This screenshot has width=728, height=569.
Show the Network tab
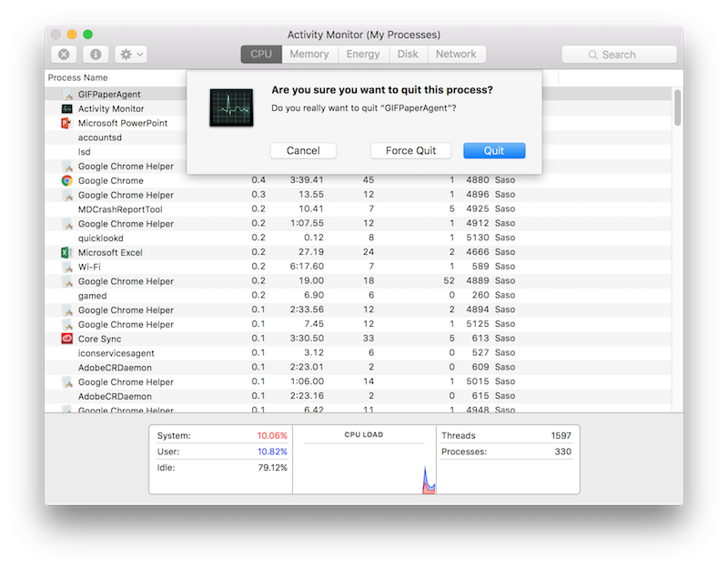pyautogui.click(x=456, y=55)
